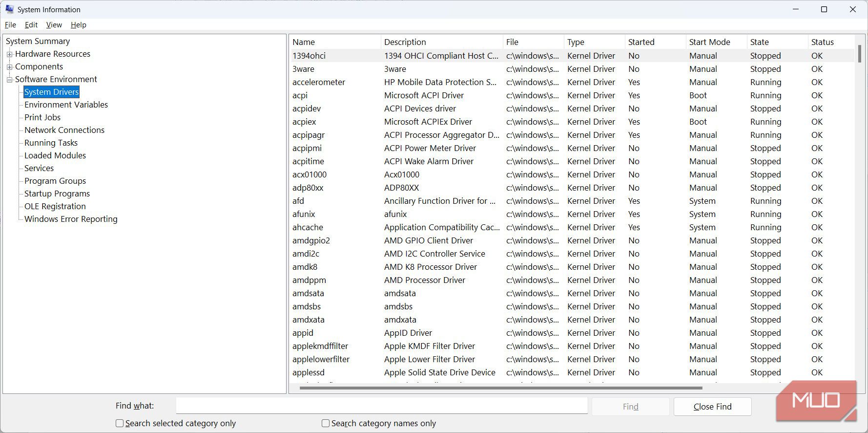The width and height of the screenshot is (868, 433).
Task: Collapse the Software Environment node
Action: coord(9,80)
